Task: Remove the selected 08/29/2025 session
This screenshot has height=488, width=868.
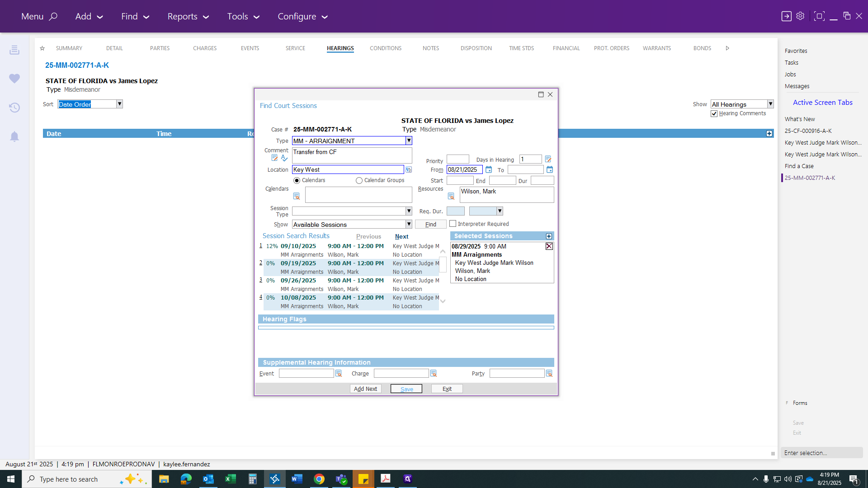Action: point(549,246)
